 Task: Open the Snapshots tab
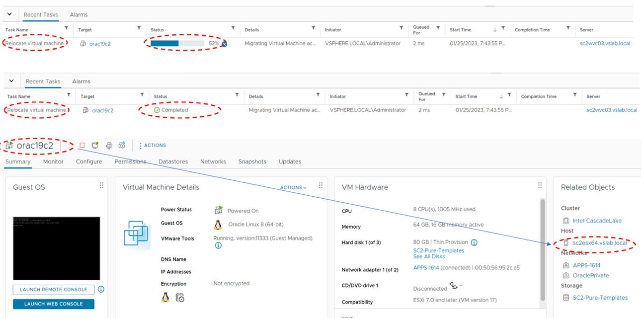coord(252,161)
